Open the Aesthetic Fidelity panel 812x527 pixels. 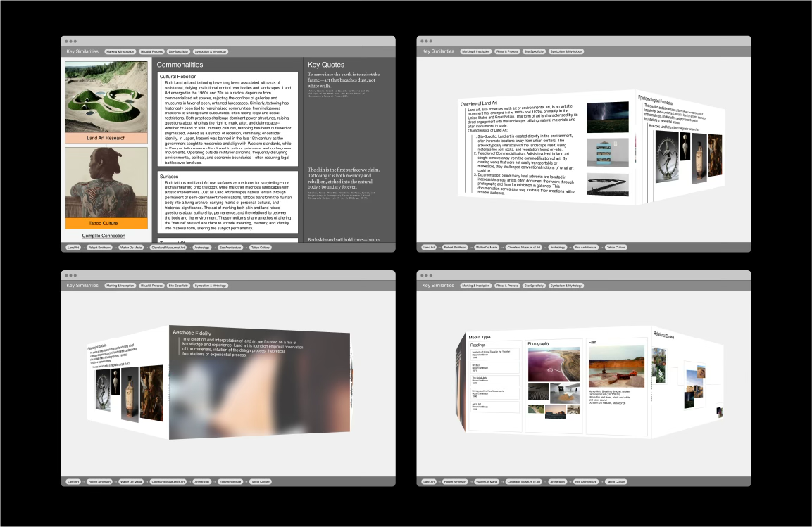point(260,382)
